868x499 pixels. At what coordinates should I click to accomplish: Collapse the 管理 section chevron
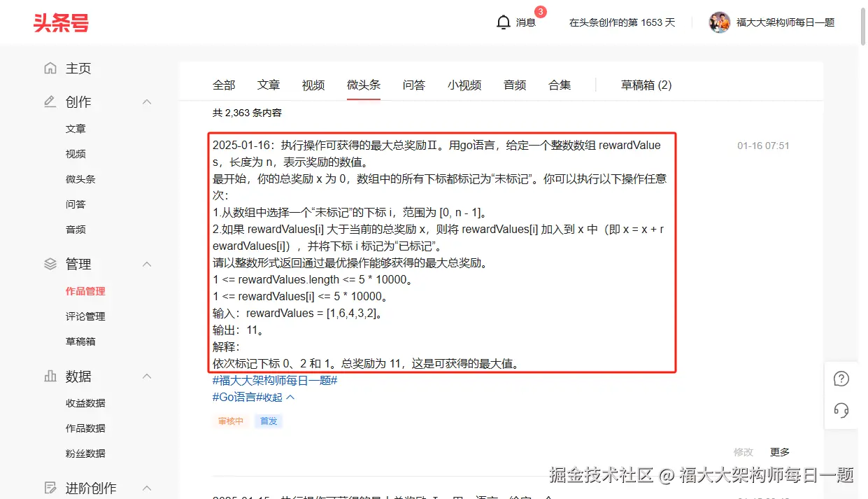[147, 264]
